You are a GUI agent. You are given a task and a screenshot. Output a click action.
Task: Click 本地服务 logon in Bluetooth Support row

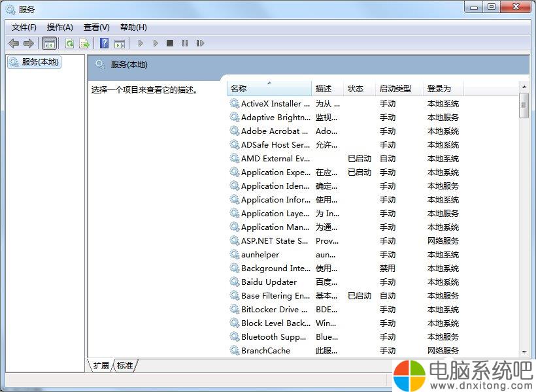(x=443, y=337)
